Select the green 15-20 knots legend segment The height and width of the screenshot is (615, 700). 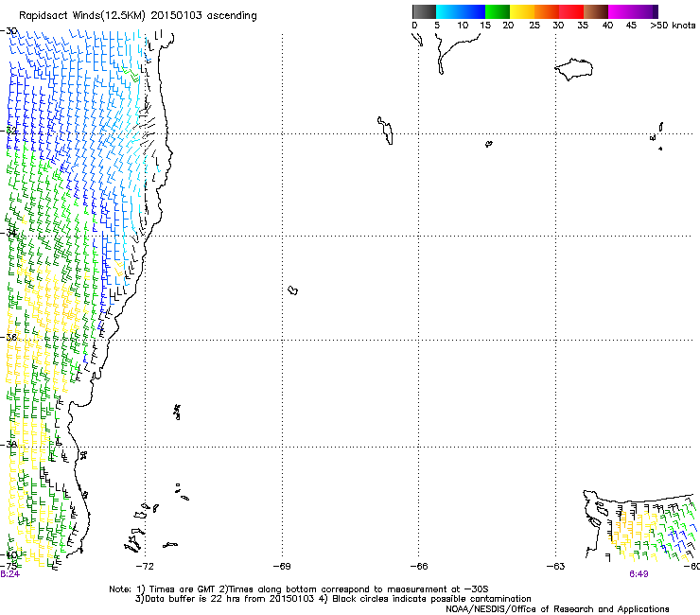pyautogui.click(x=498, y=11)
